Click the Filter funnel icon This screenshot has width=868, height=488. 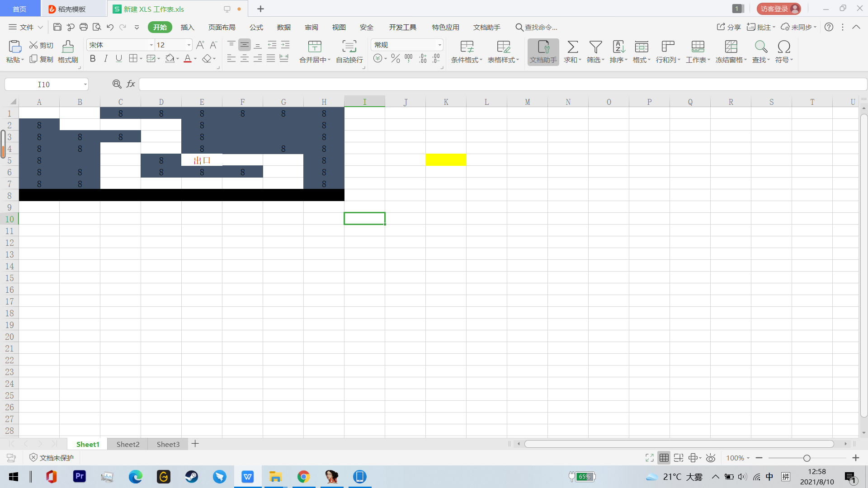[595, 47]
